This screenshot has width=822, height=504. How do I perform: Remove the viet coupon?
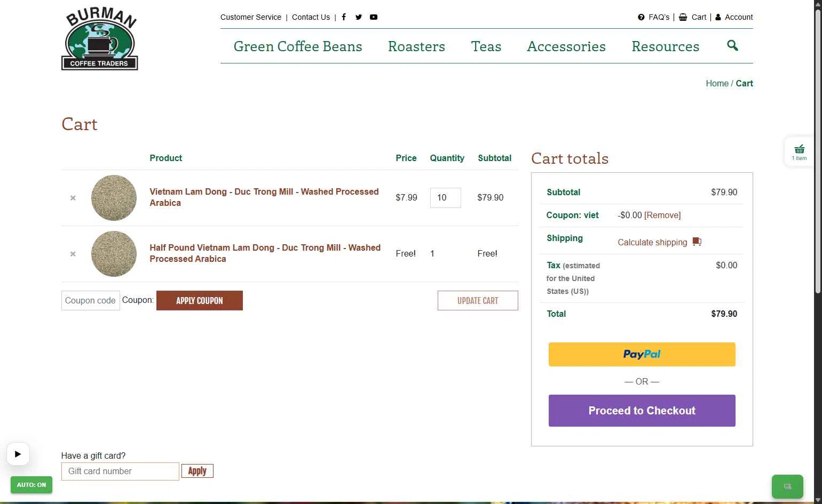662,215
